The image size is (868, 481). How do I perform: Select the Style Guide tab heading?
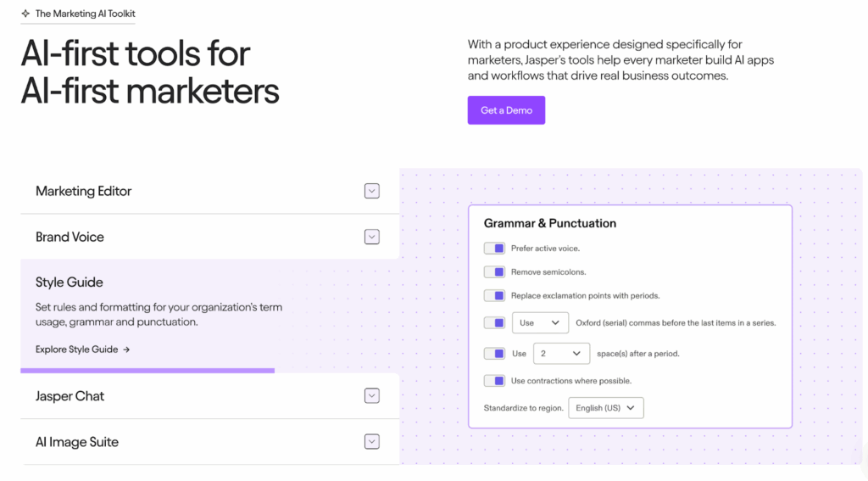tap(70, 282)
